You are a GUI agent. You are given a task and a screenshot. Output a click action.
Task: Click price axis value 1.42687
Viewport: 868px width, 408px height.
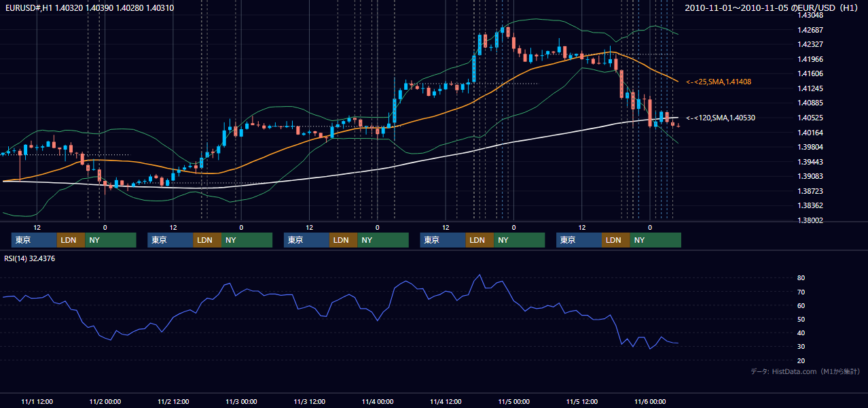point(810,30)
